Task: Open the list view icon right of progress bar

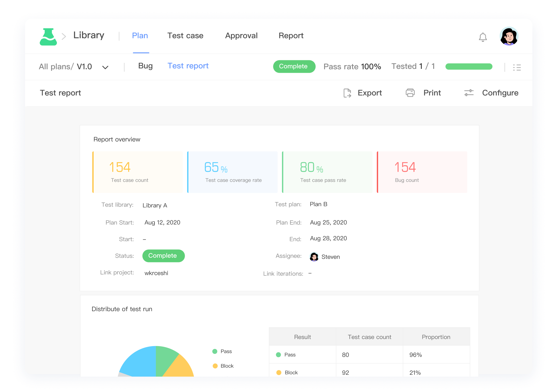Action: click(517, 67)
